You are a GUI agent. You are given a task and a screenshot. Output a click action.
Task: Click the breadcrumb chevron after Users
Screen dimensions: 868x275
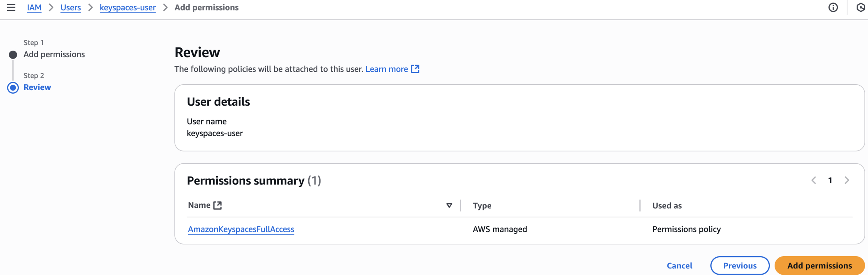[x=90, y=7]
